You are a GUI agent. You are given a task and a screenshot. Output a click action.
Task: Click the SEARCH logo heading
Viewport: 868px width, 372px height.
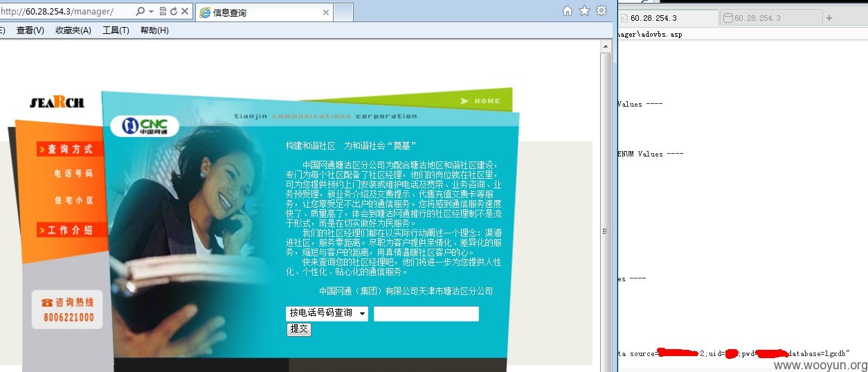[x=57, y=103]
